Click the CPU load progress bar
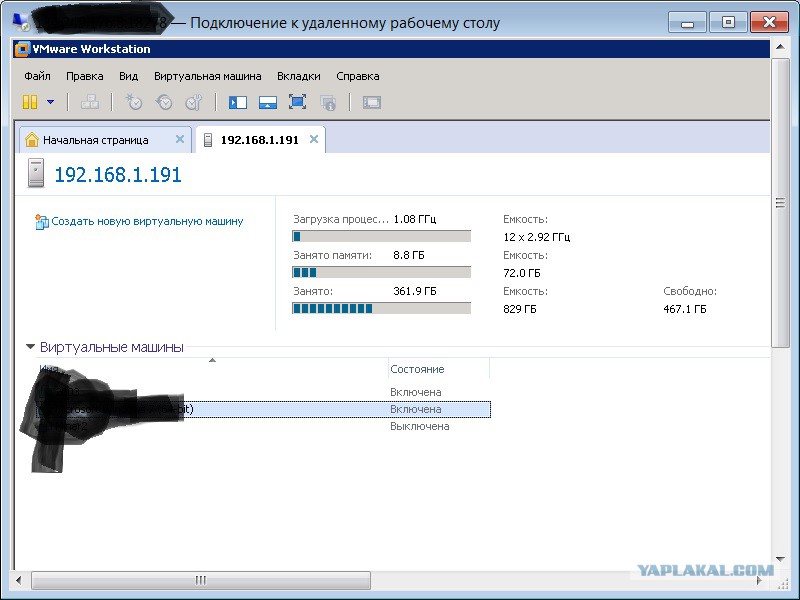Image resolution: width=800 pixels, height=600 pixels. (x=382, y=236)
